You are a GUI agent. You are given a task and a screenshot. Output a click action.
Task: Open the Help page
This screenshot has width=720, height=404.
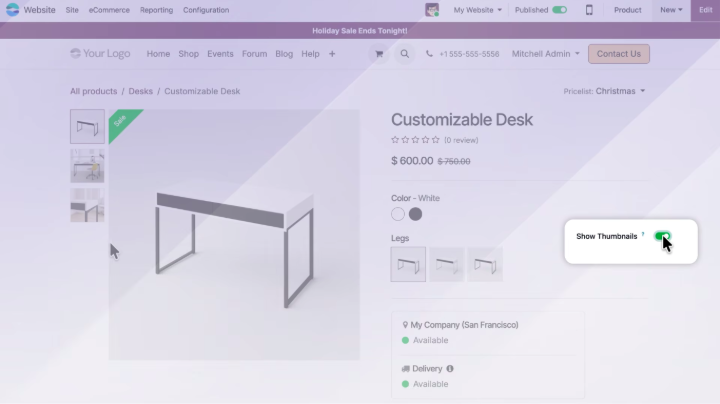pyautogui.click(x=310, y=54)
